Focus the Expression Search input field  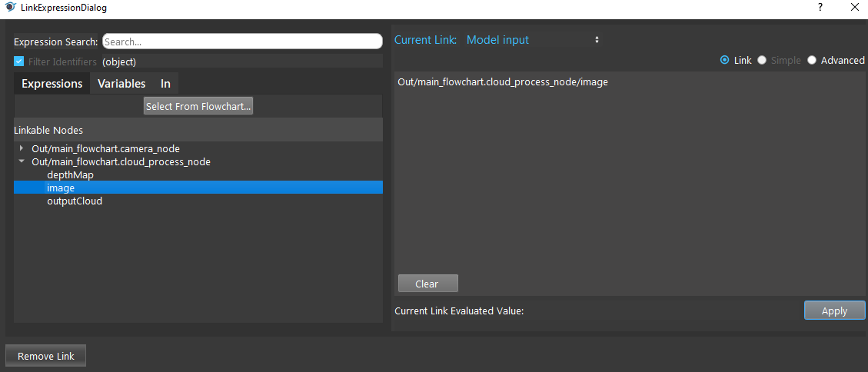click(x=242, y=42)
